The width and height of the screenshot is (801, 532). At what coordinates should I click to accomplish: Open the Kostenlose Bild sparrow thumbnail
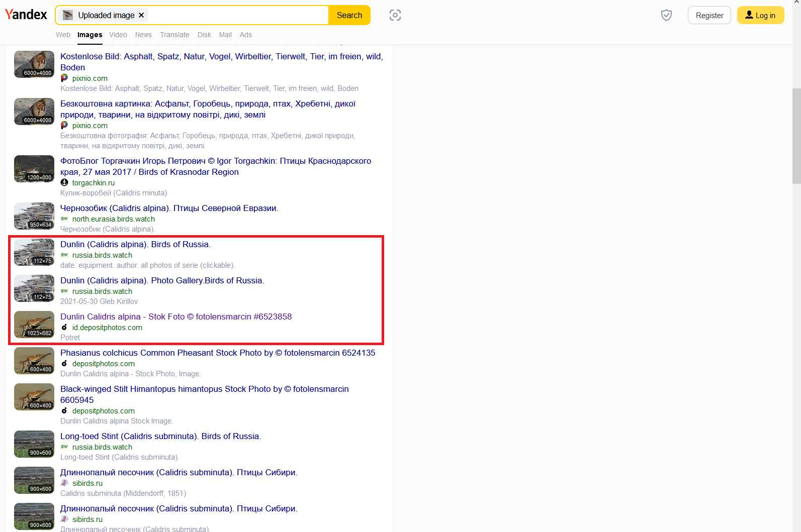[34, 64]
